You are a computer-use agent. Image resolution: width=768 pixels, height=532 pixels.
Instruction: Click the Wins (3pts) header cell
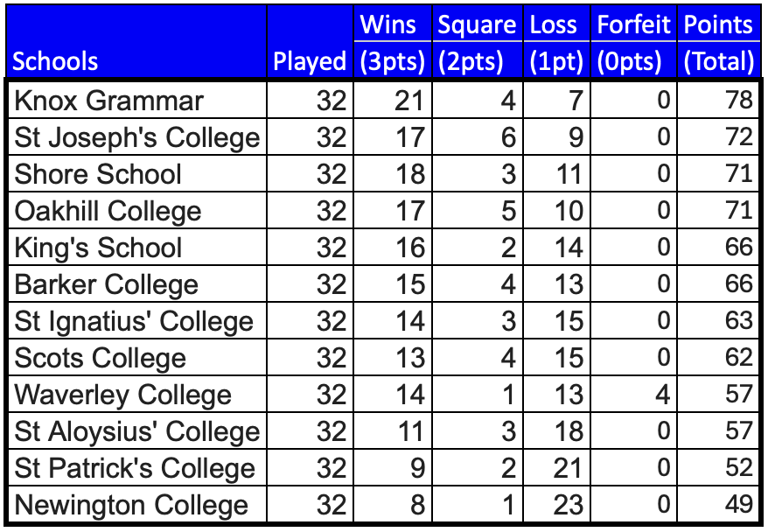[392, 42]
